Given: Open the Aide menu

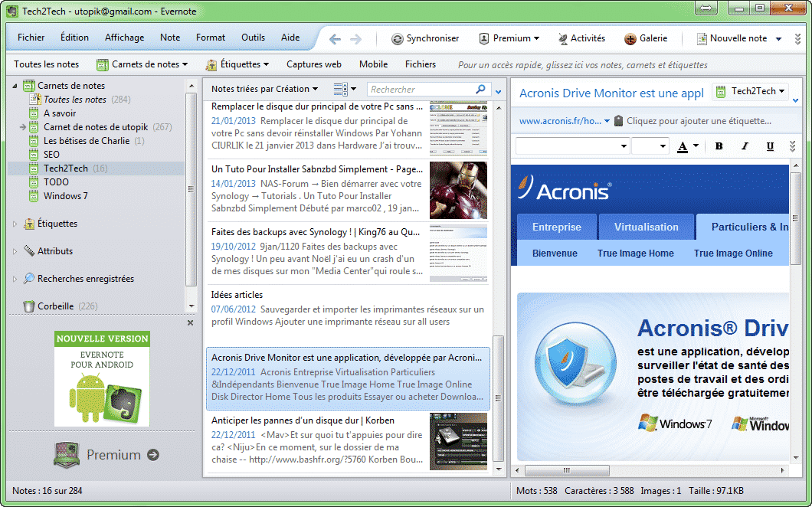Looking at the screenshot, I should (290, 38).
